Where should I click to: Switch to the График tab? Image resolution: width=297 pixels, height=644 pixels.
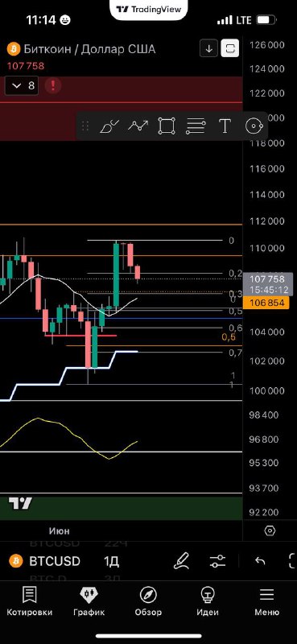(89, 601)
